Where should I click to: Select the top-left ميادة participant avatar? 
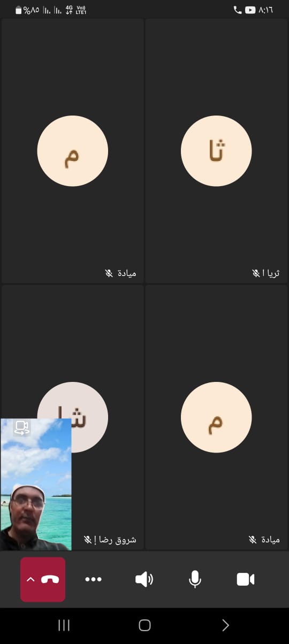pos(73,151)
